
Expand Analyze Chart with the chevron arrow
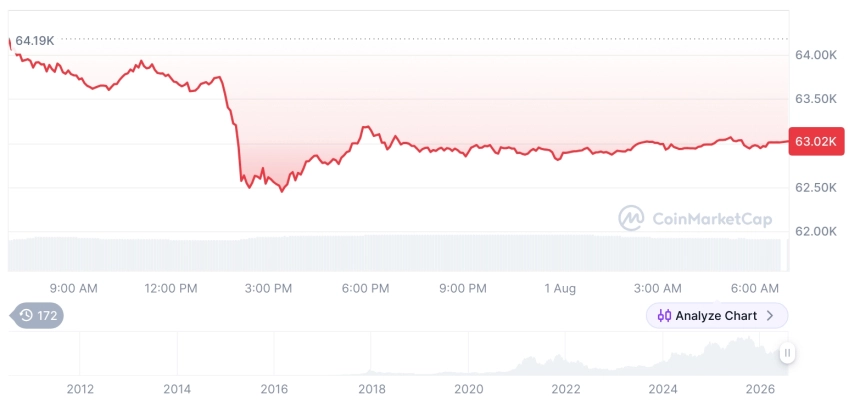pyautogui.click(x=770, y=315)
